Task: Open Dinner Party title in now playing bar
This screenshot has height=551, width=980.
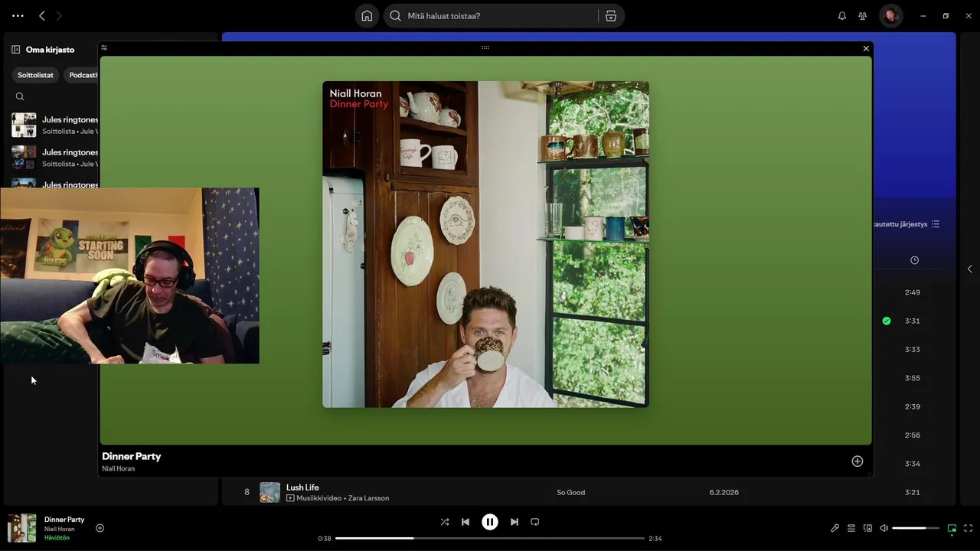Action: [64, 520]
